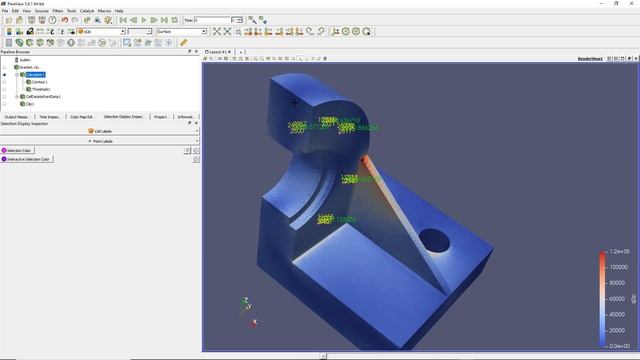The width and height of the screenshot is (640, 360).
Task: Open the Sources menu
Action: click(42, 11)
